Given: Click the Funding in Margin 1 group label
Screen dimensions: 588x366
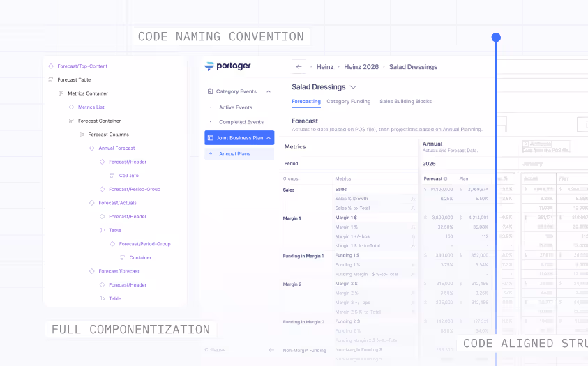Looking at the screenshot, I should [x=303, y=257].
